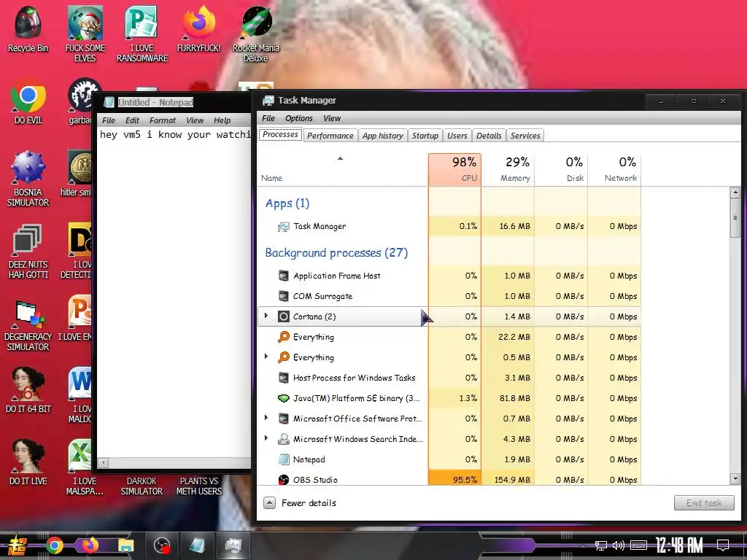
Task: Open Chrome from the taskbar
Action: pyautogui.click(x=55, y=545)
